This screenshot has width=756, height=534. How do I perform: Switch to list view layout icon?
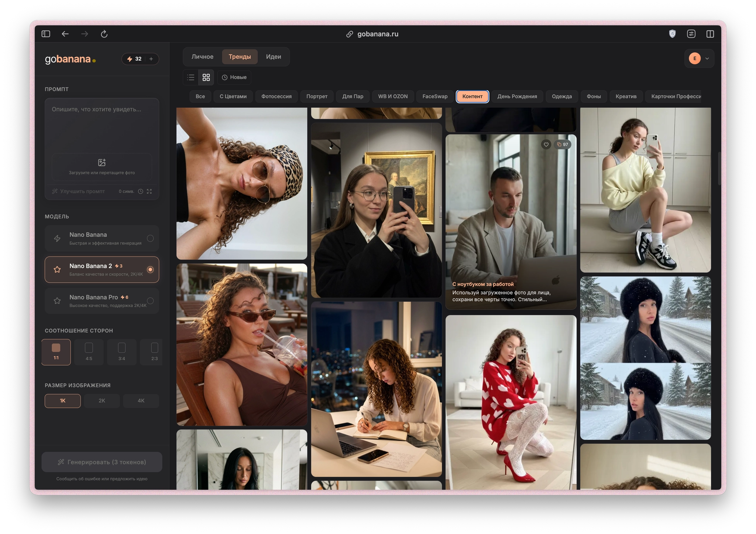(x=191, y=77)
